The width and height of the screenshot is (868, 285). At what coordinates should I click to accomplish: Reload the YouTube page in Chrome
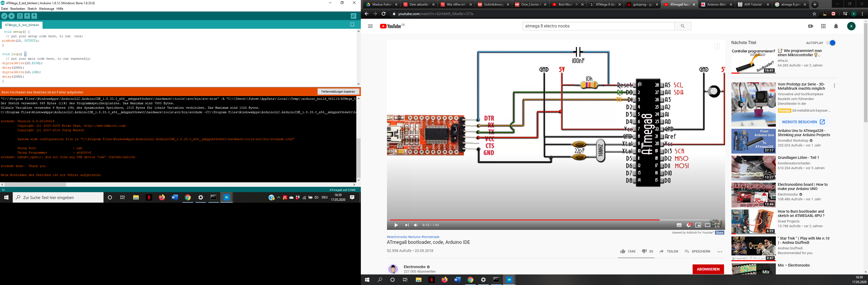383,14
